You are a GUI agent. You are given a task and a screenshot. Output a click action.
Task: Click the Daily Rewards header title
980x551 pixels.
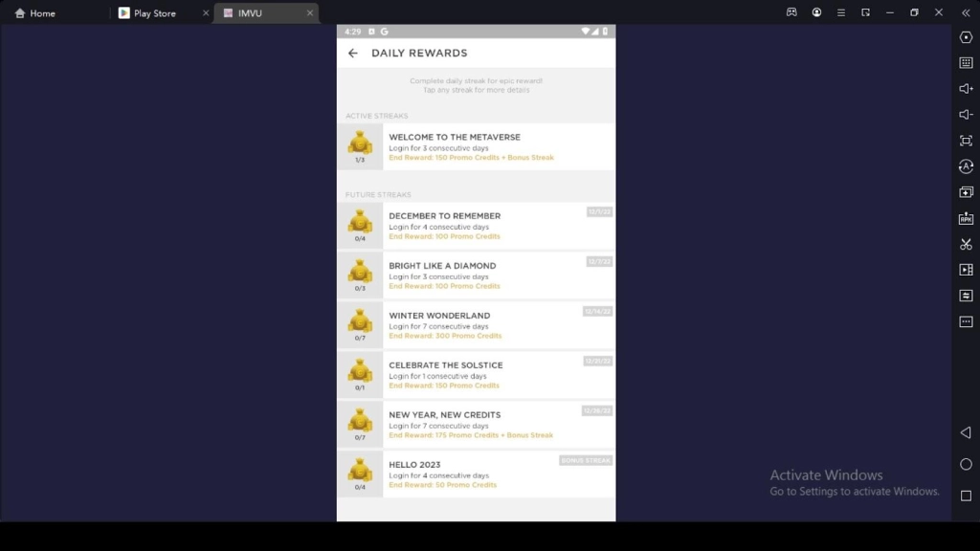click(419, 54)
